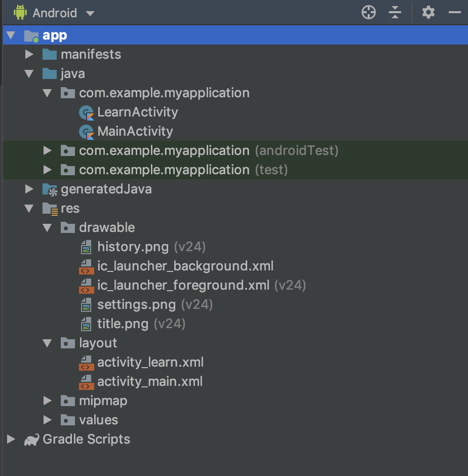Image resolution: width=468 pixels, height=476 pixels.
Task: Open the project panel gear settings
Action: pyautogui.click(x=428, y=13)
